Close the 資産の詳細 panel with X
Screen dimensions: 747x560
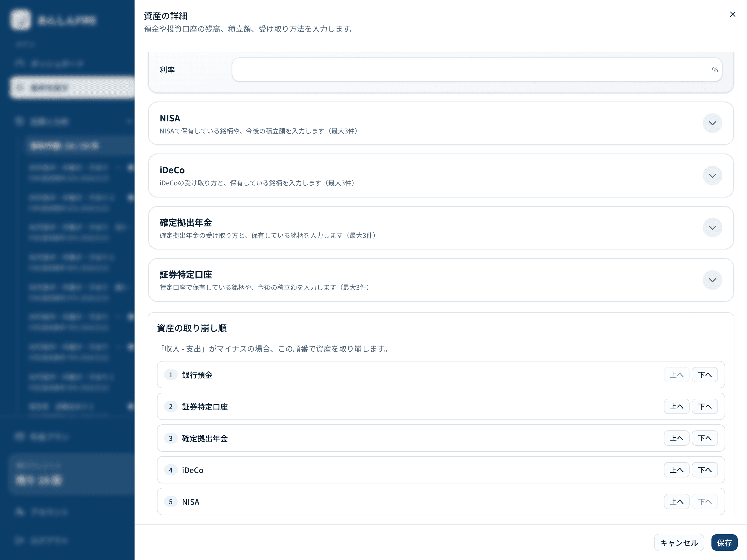[x=733, y=14]
